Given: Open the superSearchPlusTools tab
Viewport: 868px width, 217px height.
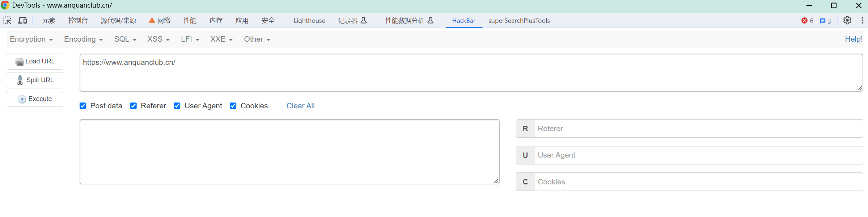Looking at the screenshot, I should coord(519,21).
